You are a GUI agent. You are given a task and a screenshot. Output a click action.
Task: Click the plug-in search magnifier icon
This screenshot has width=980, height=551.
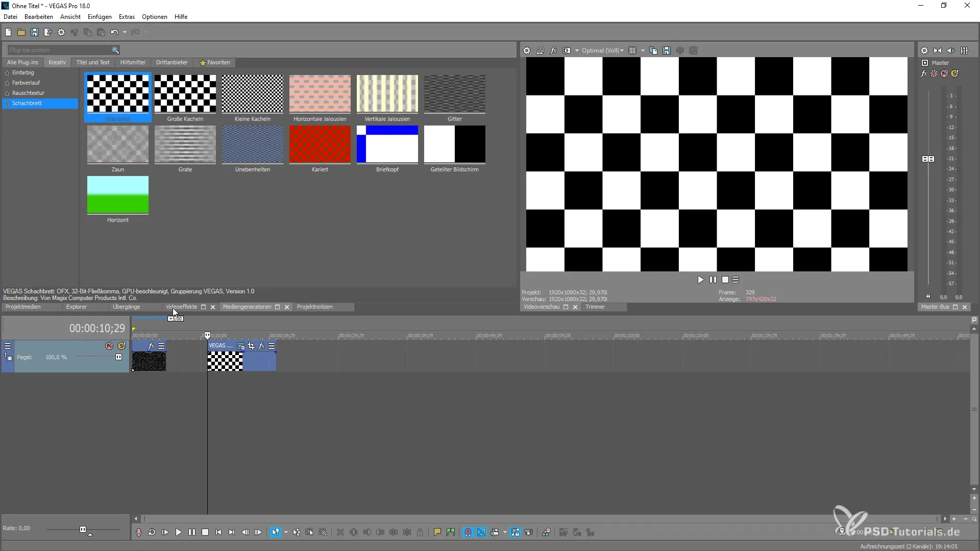coord(115,50)
